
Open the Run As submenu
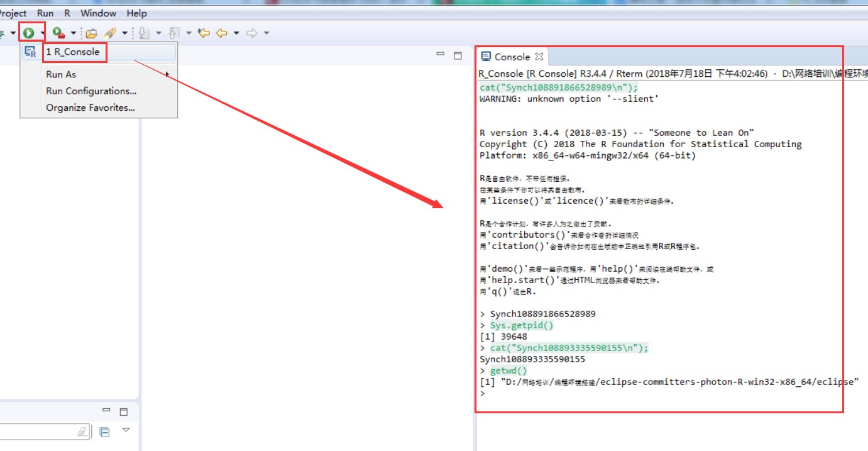(x=61, y=74)
